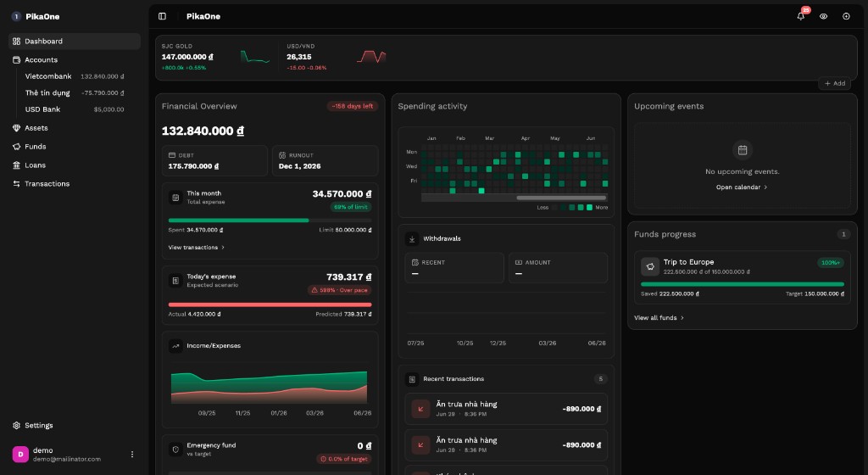
Task: Click the 598% Over pace badge
Action: 339,290
